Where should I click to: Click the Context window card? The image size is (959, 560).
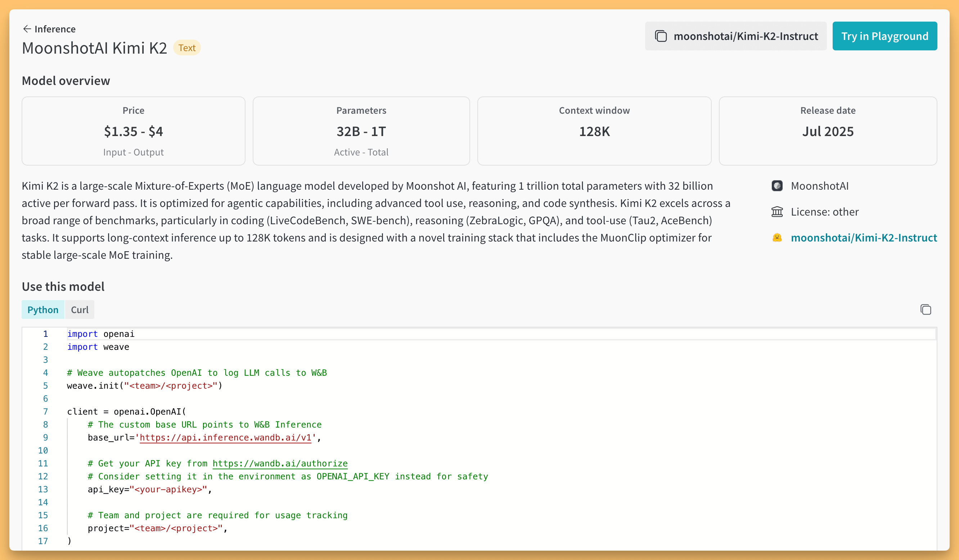click(x=594, y=131)
